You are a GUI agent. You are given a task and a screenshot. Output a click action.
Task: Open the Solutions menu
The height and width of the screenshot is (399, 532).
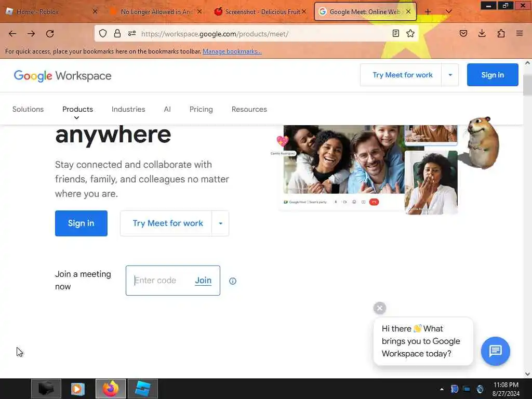(28, 109)
